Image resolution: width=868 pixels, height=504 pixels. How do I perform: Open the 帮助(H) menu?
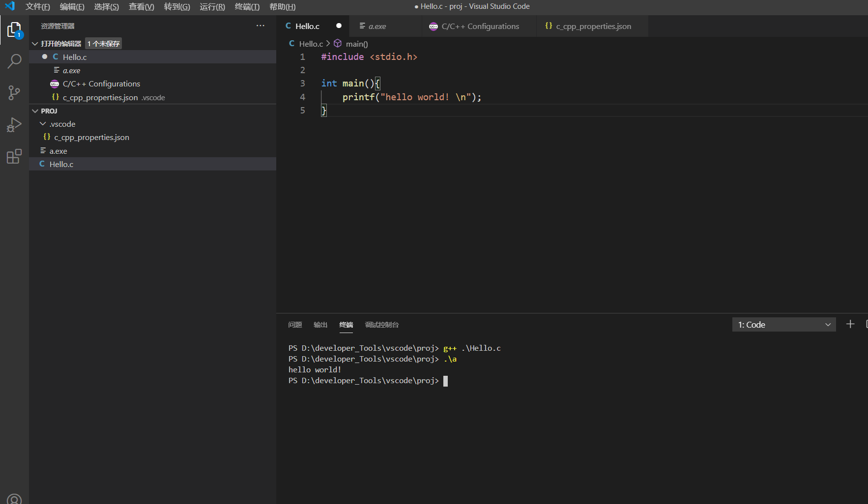point(283,6)
